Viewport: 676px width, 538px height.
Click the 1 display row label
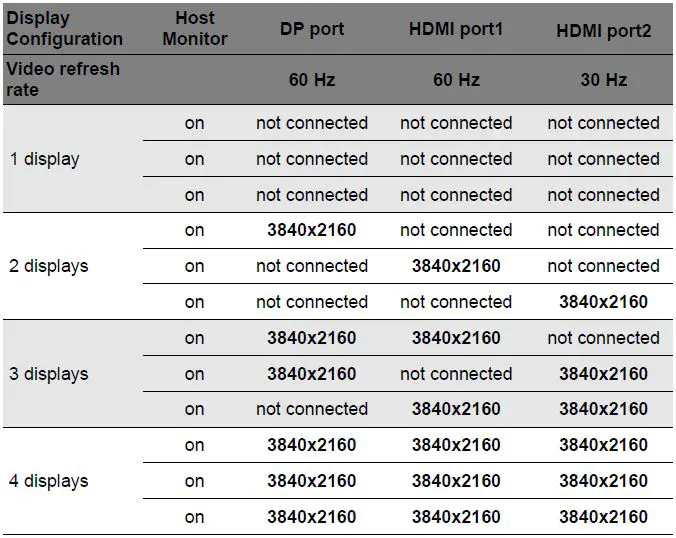[45, 159]
